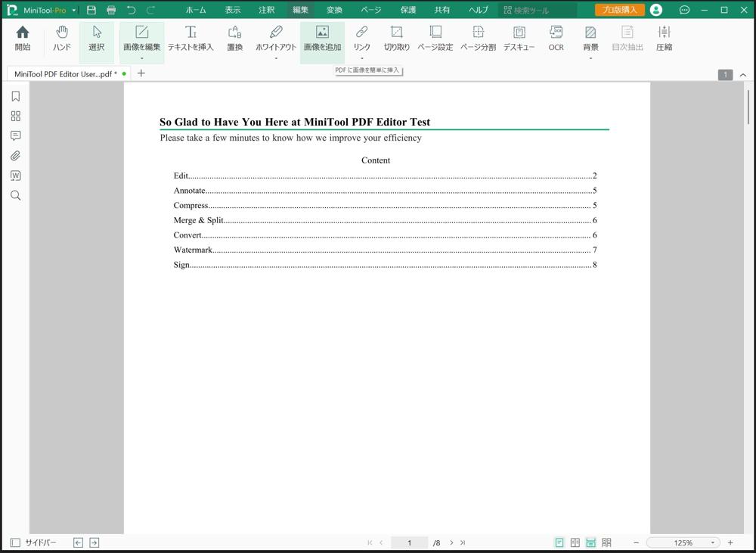Viewport: 756px width, 553px height.
Task: Save the document with the disk icon
Action: tap(91, 10)
